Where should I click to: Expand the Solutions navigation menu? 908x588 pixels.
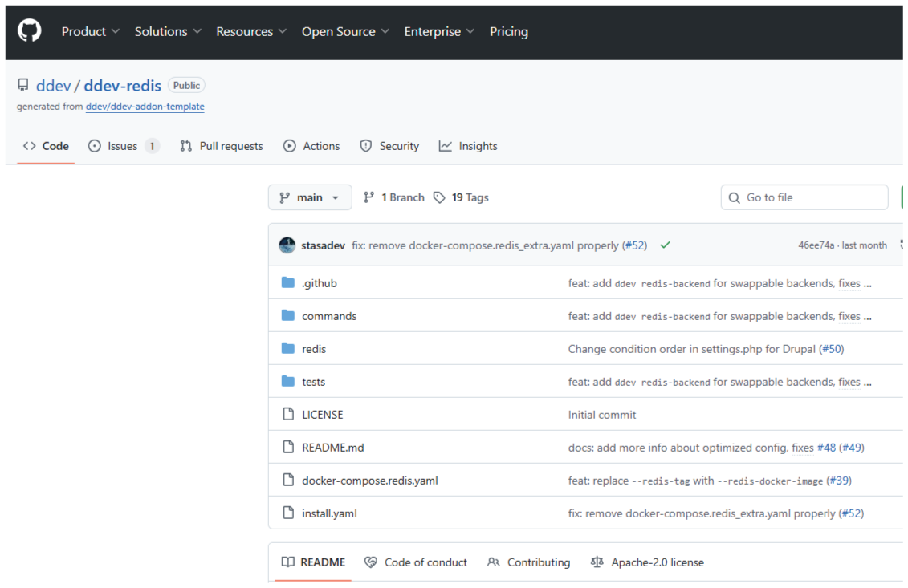coord(168,32)
